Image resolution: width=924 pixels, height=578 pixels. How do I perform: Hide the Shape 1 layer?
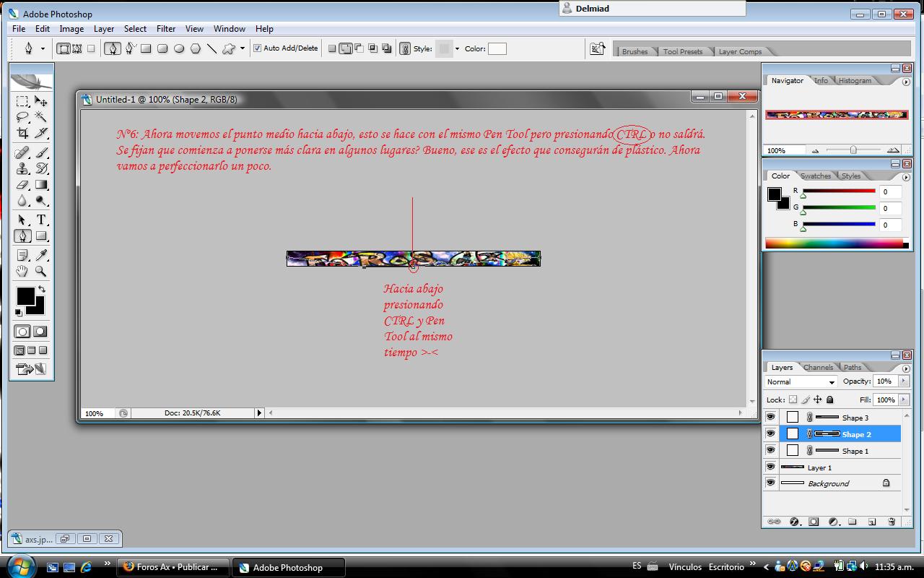click(x=771, y=451)
